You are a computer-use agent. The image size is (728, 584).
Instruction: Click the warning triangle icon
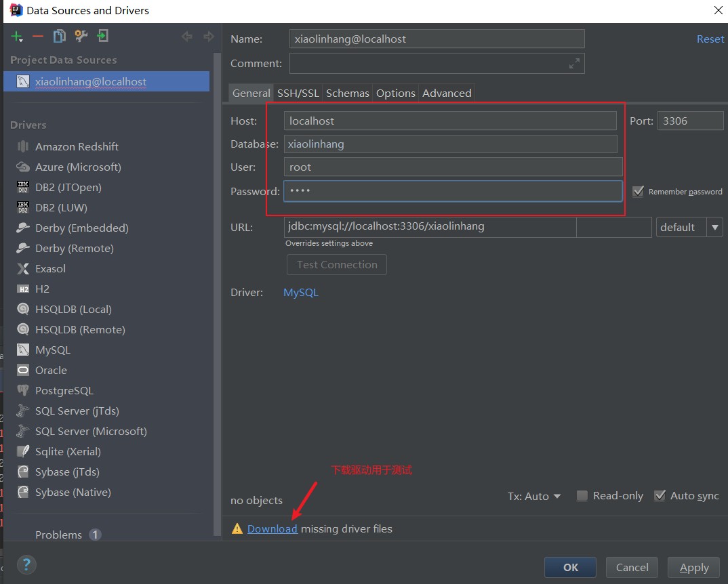tap(237, 528)
